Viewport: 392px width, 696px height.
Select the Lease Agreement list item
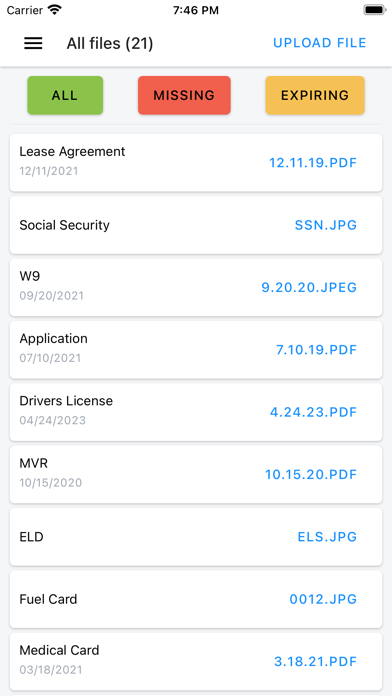196,163
